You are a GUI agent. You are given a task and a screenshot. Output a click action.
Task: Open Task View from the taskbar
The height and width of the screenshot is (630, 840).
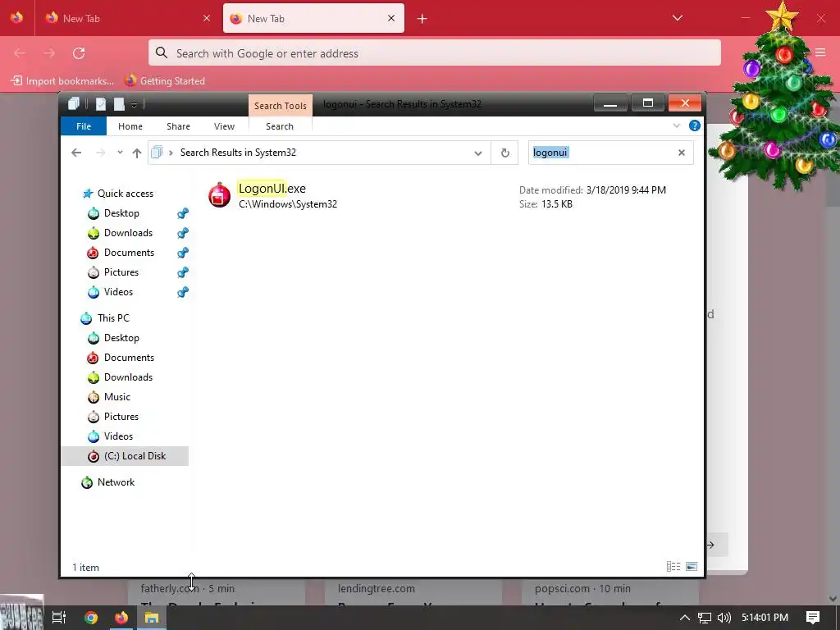59,618
